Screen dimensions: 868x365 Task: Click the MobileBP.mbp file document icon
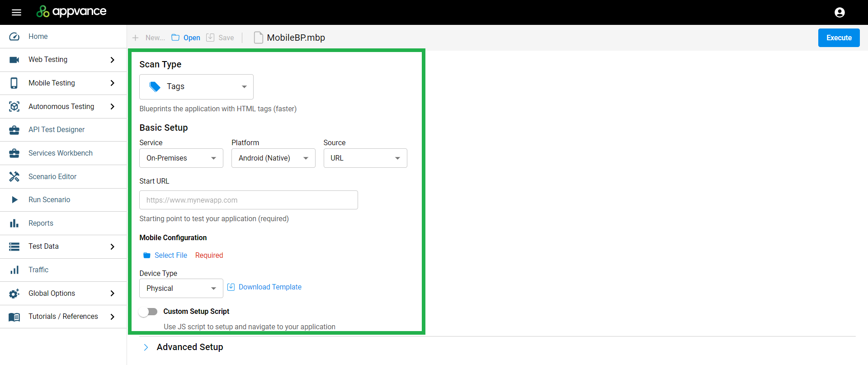click(x=259, y=38)
